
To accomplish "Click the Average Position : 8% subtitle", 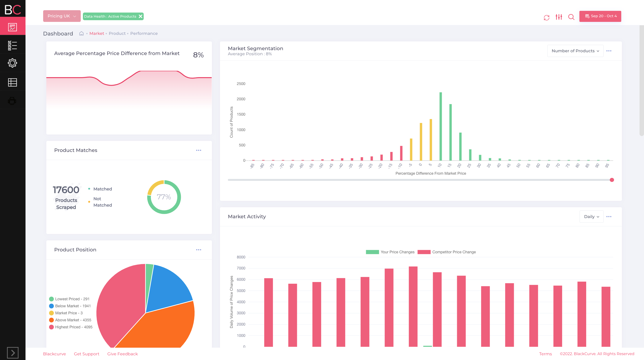I will click(250, 54).
